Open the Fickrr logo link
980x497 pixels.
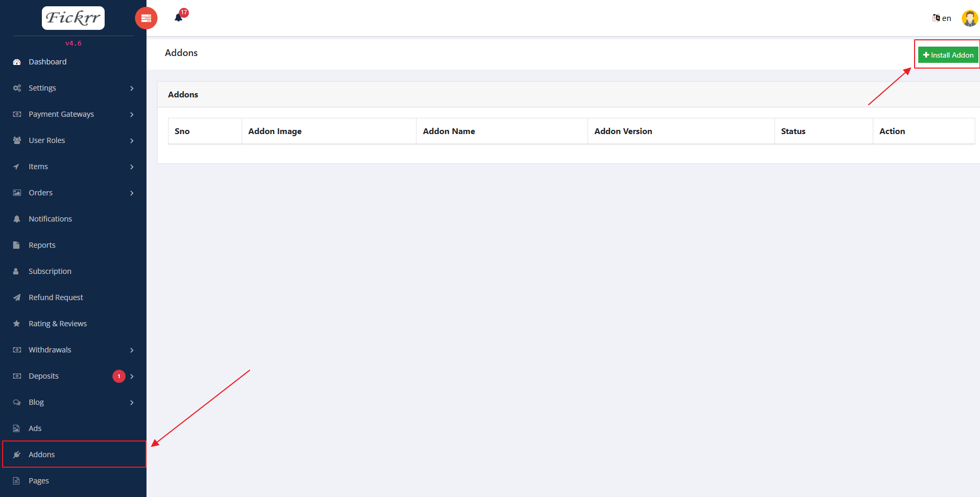(x=73, y=17)
